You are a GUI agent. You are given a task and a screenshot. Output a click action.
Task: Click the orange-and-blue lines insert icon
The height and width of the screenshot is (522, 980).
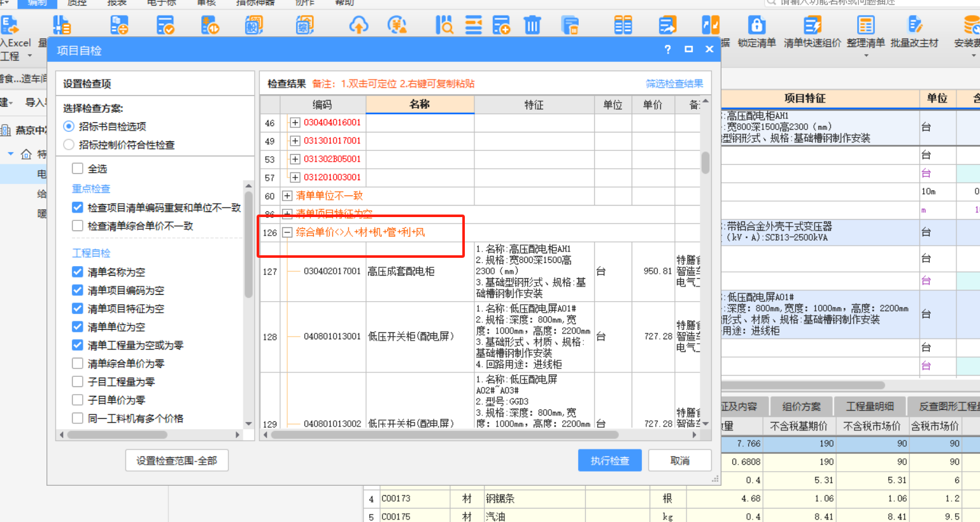pyautogui.click(x=474, y=25)
